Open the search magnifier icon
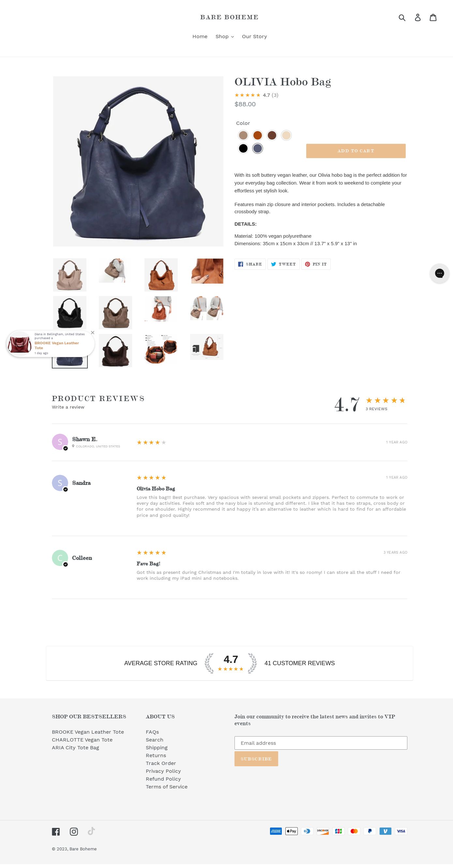The image size is (453, 868). coord(402,18)
